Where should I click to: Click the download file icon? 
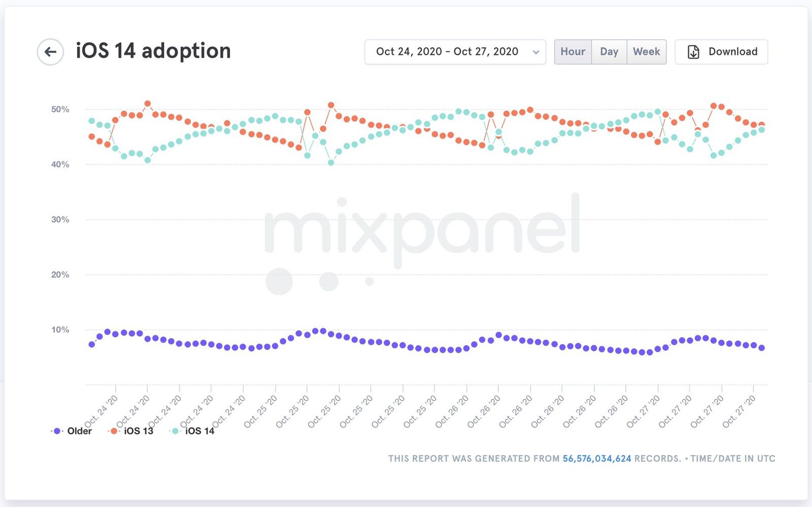pyautogui.click(x=693, y=52)
